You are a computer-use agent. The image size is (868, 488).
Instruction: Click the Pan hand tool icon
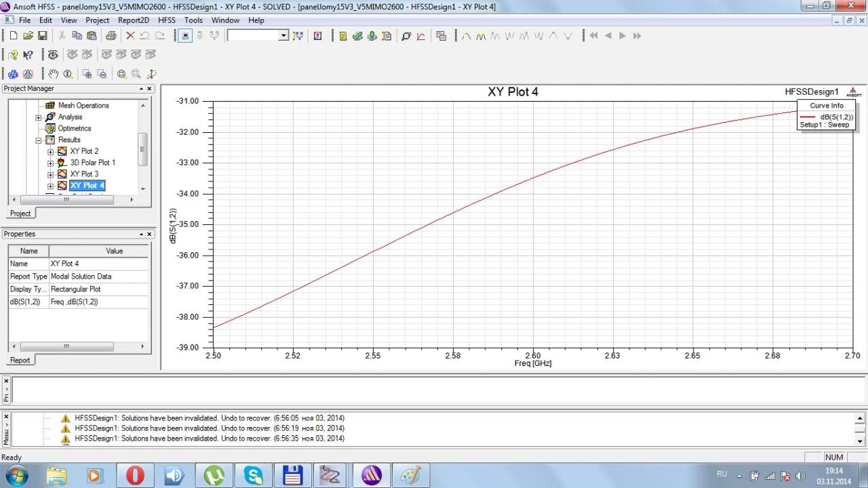54,74
